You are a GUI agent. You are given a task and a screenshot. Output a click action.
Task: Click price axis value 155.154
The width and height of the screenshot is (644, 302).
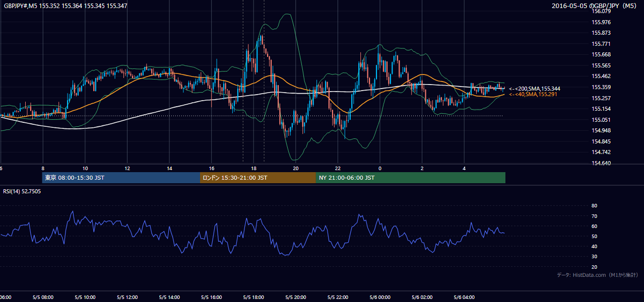(x=601, y=109)
